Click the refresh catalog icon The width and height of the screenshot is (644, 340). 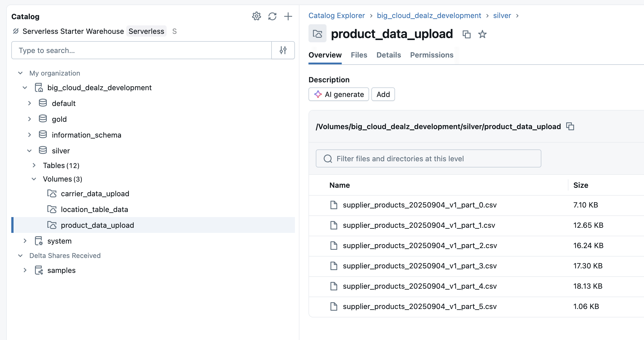point(272,16)
